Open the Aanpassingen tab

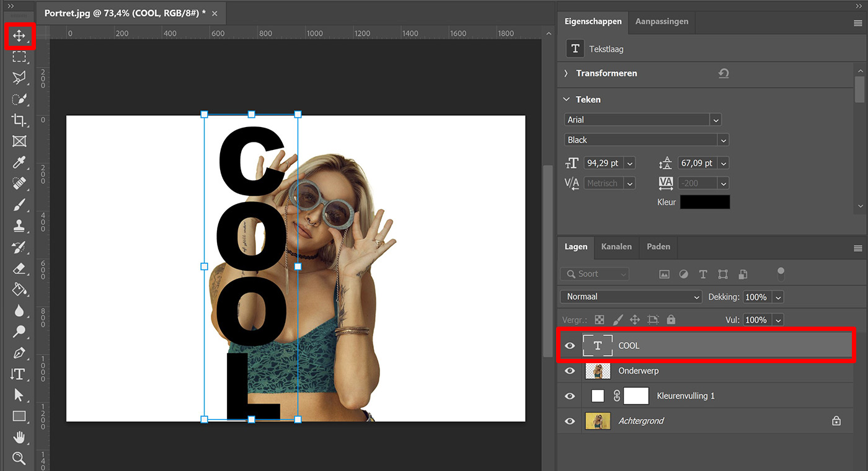(662, 21)
